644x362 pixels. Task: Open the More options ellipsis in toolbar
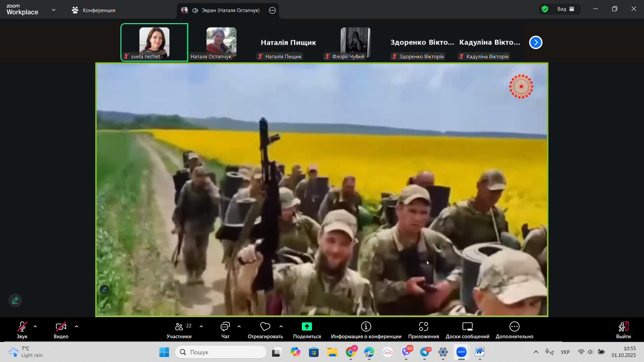tap(514, 327)
